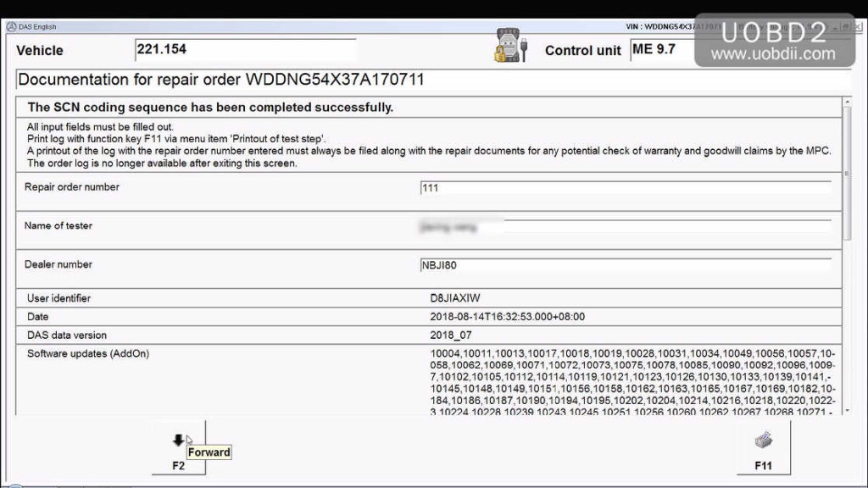
Task: Click the downward arrow icon above F2
Action: point(179,439)
